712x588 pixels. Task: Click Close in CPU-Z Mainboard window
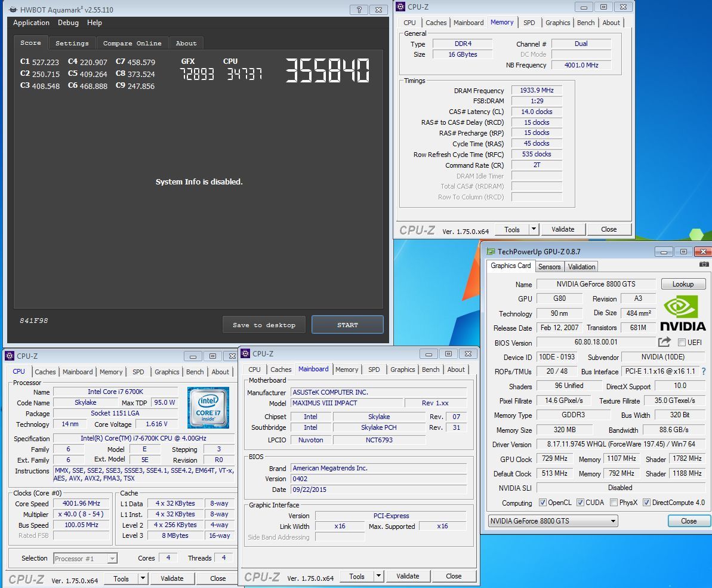[x=454, y=575]
